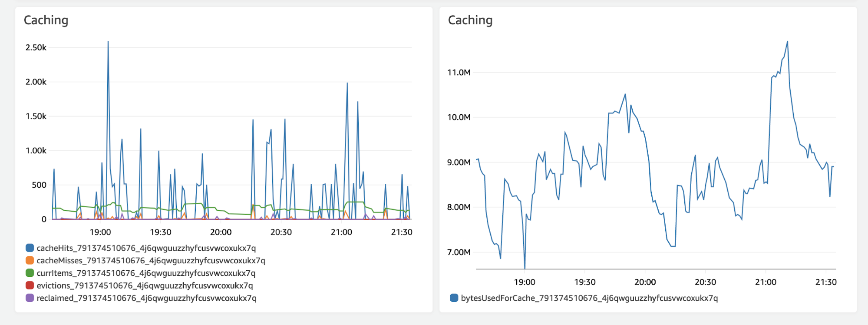Click the cacheHits spike reaching 2.00k near 21:00
Viewport: 868px width, 325px height.
(x=347, y=83)
